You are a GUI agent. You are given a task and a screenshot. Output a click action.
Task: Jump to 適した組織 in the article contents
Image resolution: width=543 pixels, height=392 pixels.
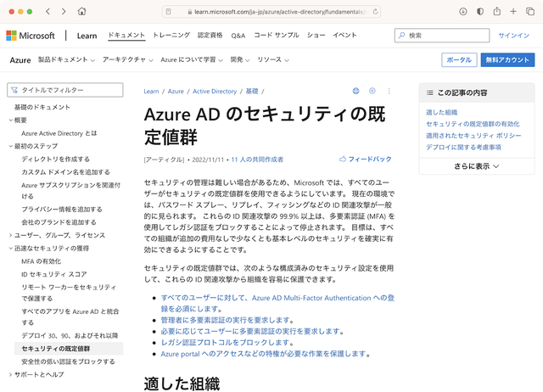tap(441, 112)
